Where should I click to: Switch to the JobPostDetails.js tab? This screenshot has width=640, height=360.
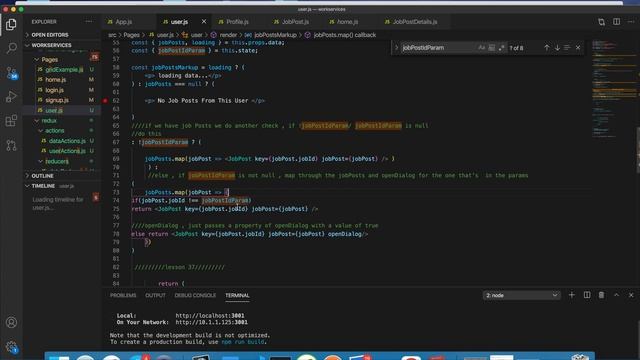click(415, 22)
